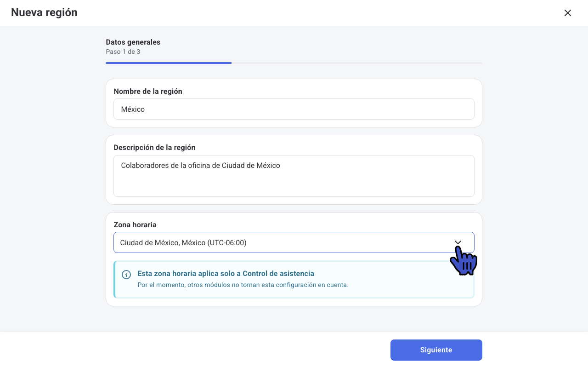Click the 'Por el momento, otros módulos' note
The image size is (588, 368).
243,285
